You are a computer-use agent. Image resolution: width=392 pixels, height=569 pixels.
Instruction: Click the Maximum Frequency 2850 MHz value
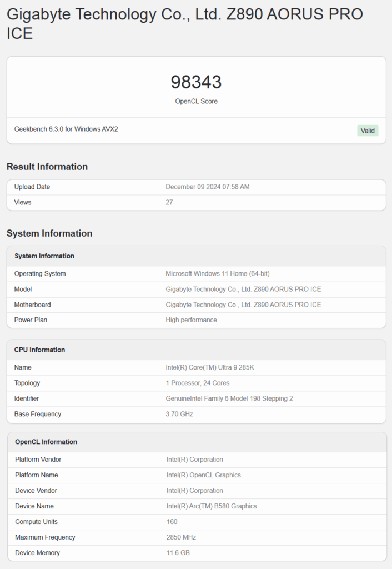coord(181,537)
